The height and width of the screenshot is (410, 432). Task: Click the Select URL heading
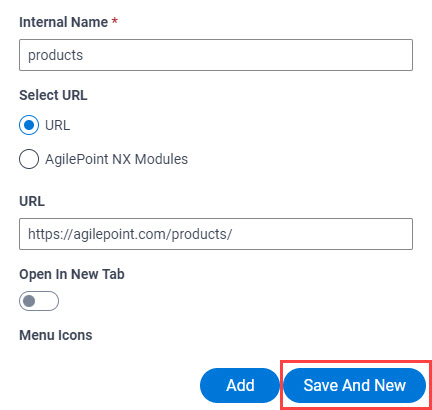tap(53, 95)
